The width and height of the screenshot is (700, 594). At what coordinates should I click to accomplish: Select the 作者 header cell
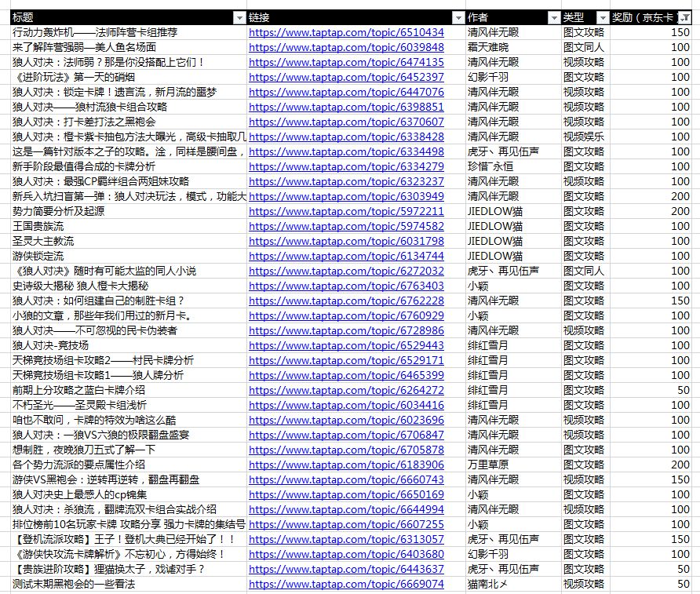513,18
